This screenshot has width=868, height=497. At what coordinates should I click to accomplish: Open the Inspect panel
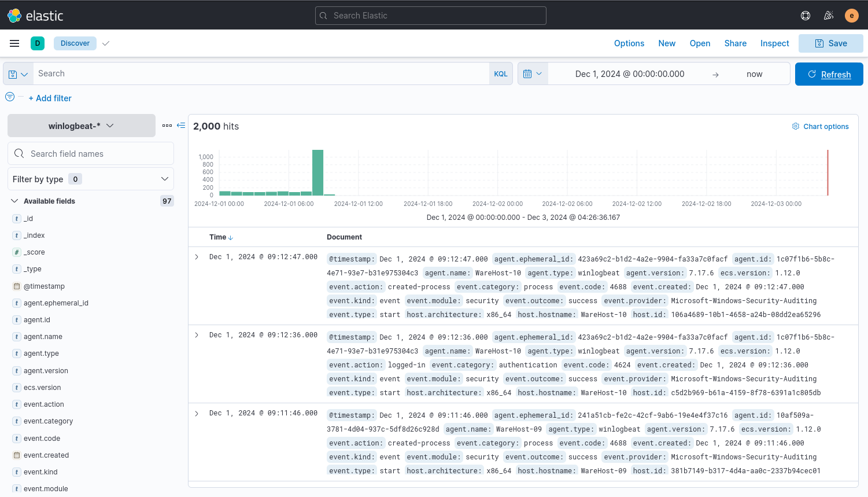[x=775, y=43]
